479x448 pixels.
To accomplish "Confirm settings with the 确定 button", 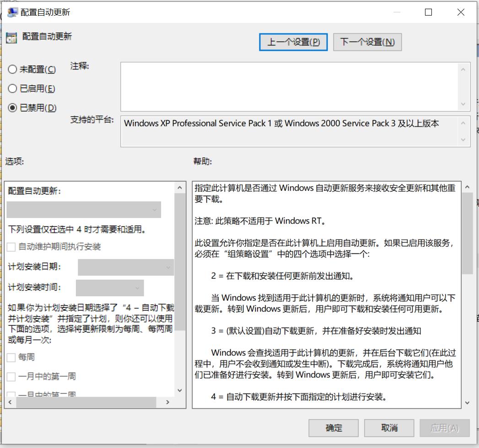I will click(333, 428).
